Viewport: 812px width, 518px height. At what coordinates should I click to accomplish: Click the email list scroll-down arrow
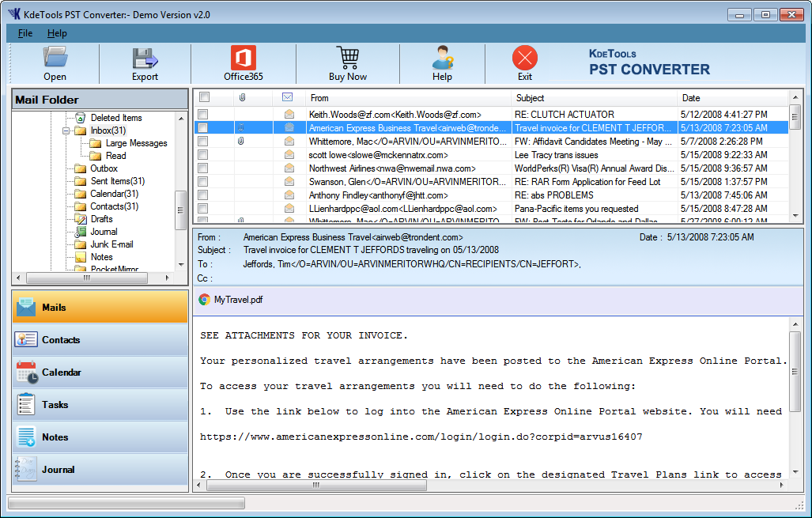(795, 215)
